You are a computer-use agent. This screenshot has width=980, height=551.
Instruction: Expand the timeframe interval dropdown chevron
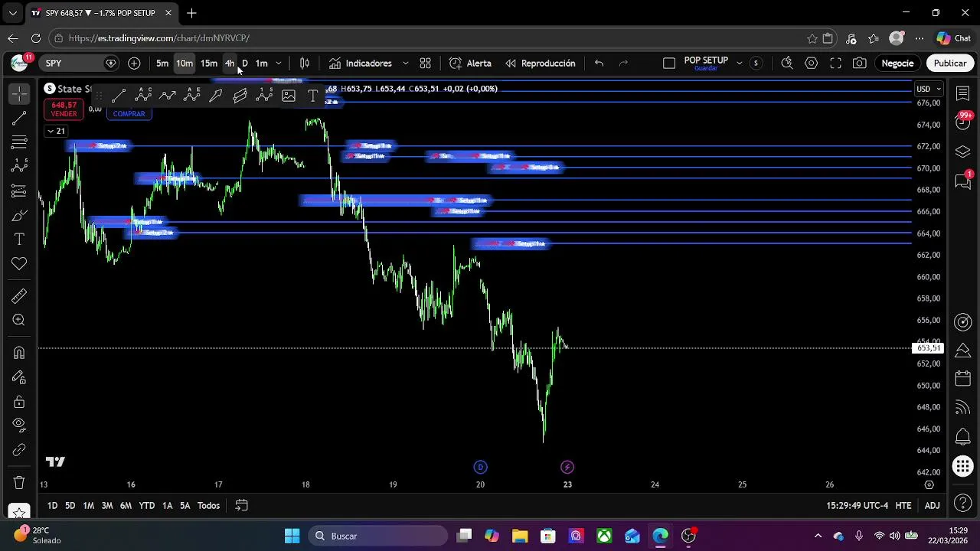pos(279,64)
